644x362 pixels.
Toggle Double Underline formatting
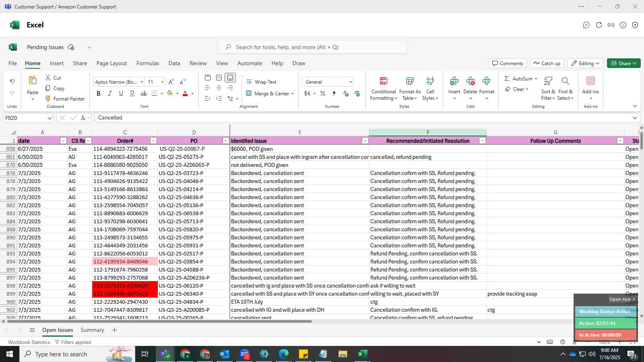[132, 93]
